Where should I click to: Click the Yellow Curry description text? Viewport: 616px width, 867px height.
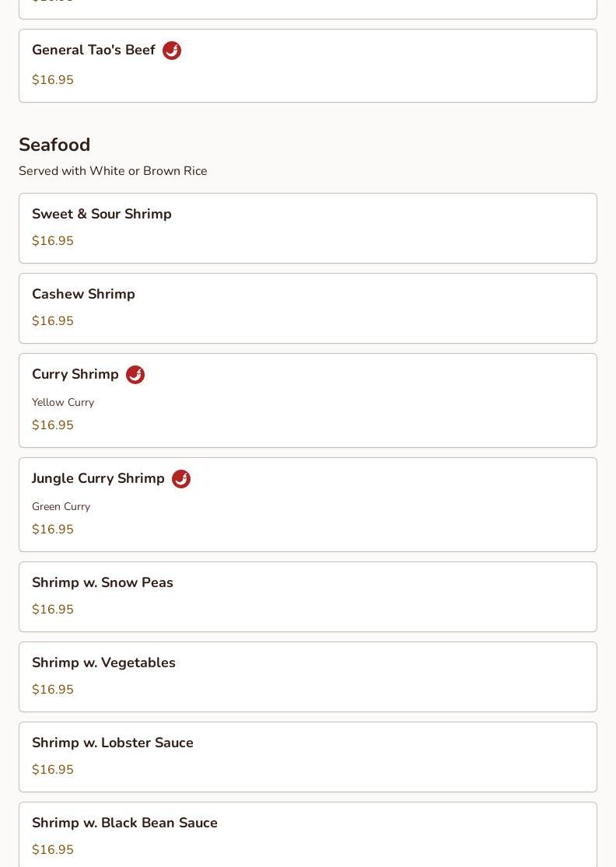pos(63,403)
